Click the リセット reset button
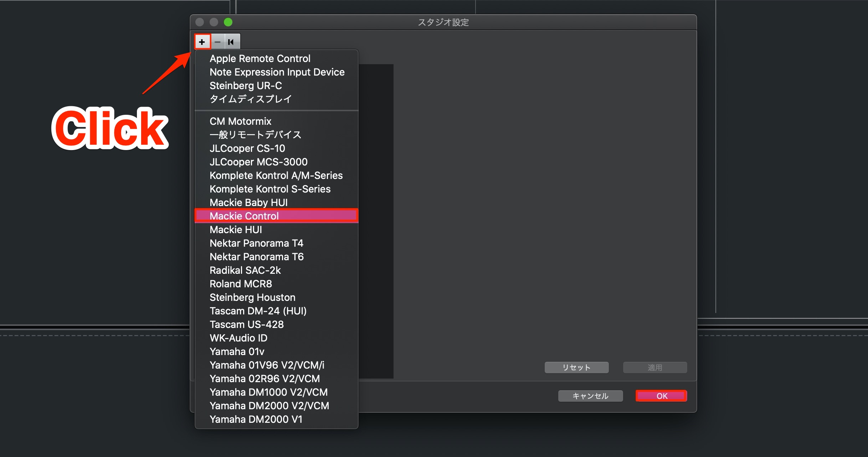This screenshot has height=457, width=868. 576,368
